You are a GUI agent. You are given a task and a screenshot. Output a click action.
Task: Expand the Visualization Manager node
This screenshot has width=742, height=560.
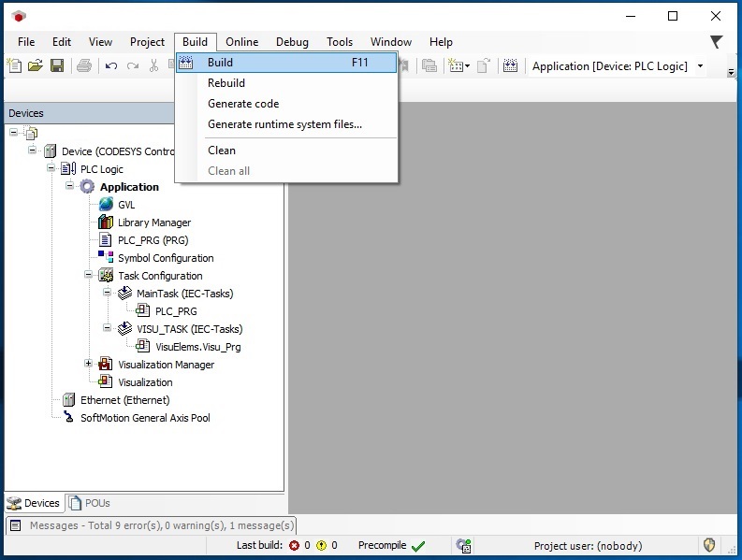tap(88, 364)
